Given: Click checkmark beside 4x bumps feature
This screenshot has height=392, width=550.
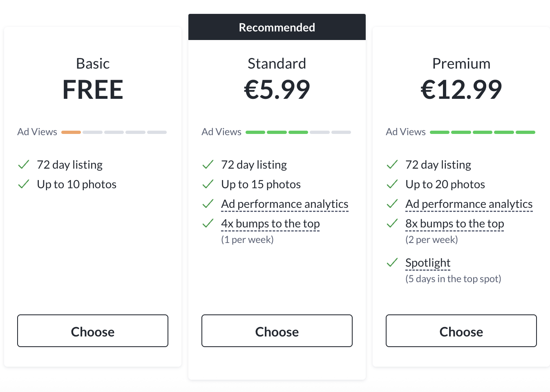Looking at the screenshot, I should pos(208,223).
